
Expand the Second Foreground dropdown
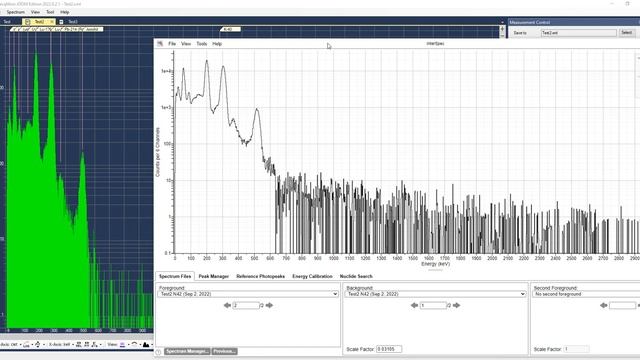click(586, 294)
